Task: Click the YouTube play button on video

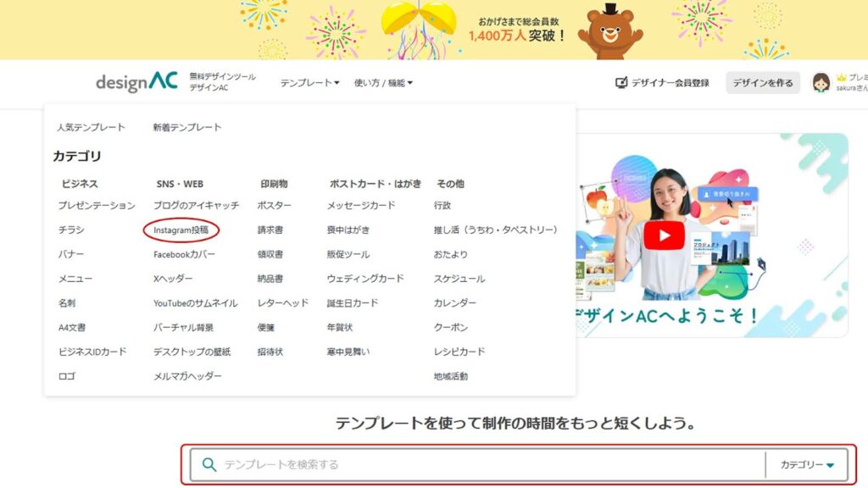Action: click(664, 235)
